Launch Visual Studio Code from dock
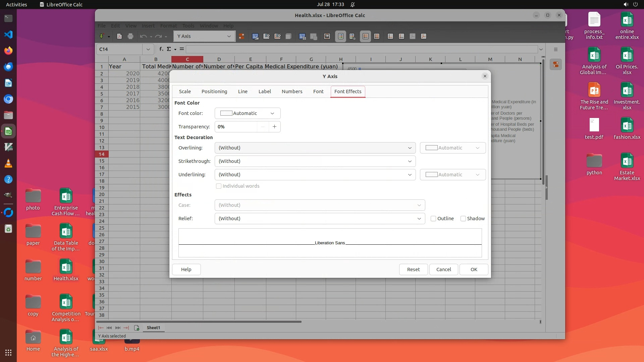The image size is (644, 362). [x=8, y=34]
